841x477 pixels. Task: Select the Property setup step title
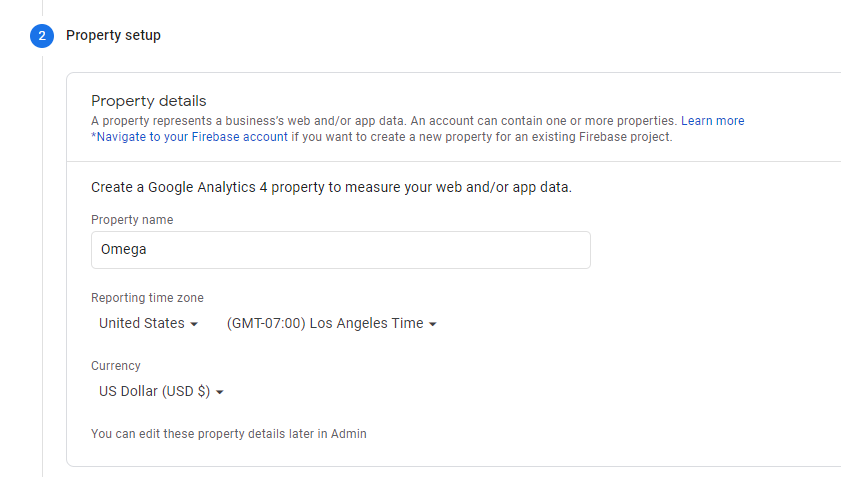click(113, 35)
